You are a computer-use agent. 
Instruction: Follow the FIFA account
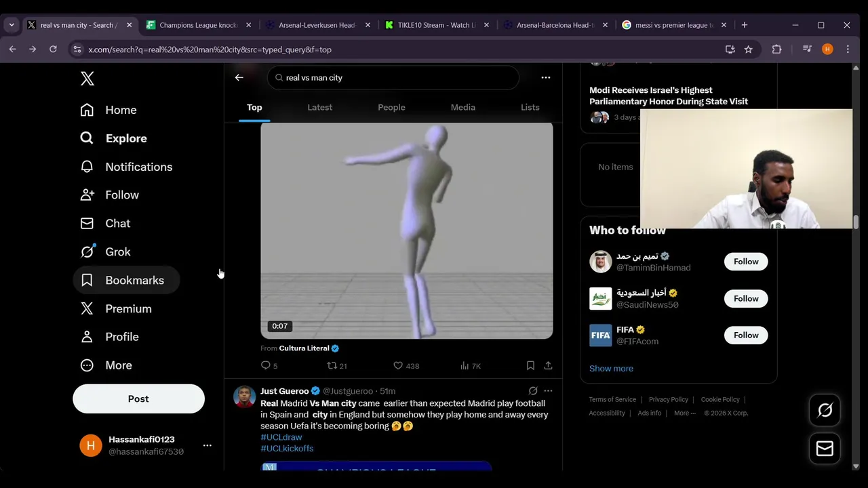(x=746, y=335)
